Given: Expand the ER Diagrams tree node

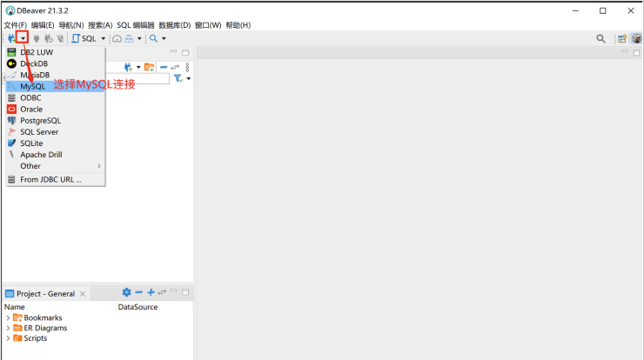Looking at the screenshot, I should 8,328.
